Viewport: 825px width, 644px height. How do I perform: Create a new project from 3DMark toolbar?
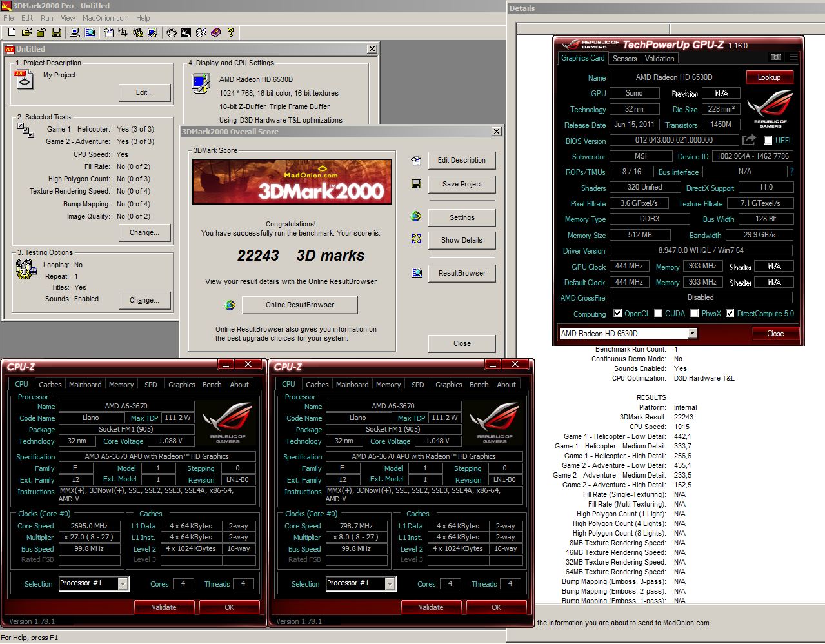point(12,32)
